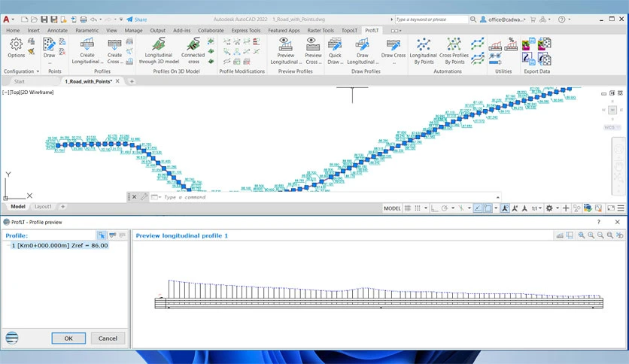Switch to the TopoLT ribbon tab

click(x=349, y=31)
